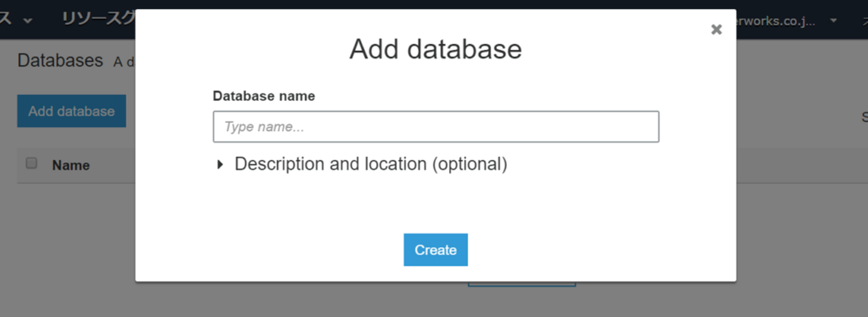Image resolution: width=868 pixels, height=317 pixels.
Task: Click the Description and location (optional) label
Action: pos(371,164)
